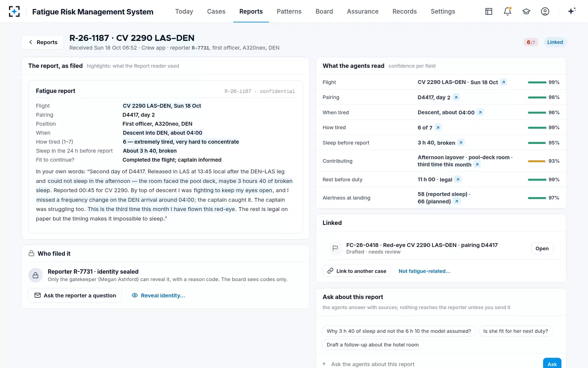The height and width of the screenshot is (368, 588).
Task: Select suggestion about 3 h 40 of sleep
Action: click(x=399, y=331)
